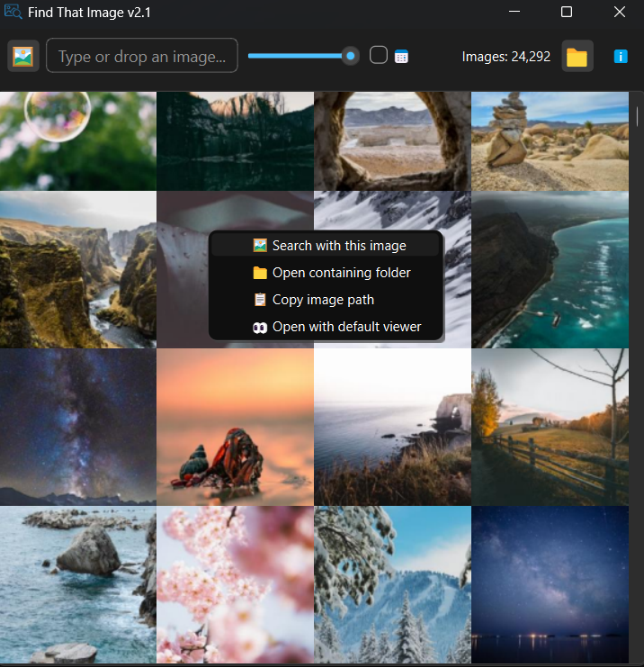Maximize the Find That Image window
Viewport: 644px width, 667px height.
pos(567,12)
